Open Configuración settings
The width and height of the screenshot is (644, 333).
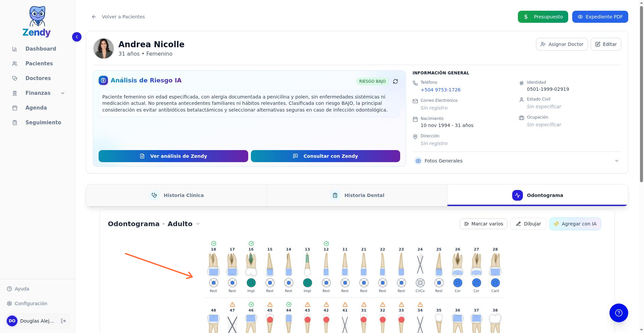tap(27, 304)
